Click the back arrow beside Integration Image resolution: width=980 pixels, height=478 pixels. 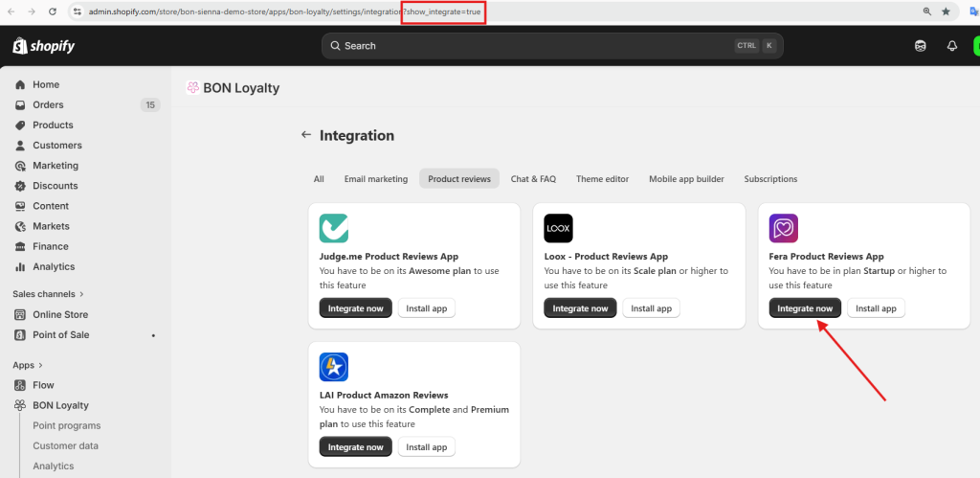(306, 135)
